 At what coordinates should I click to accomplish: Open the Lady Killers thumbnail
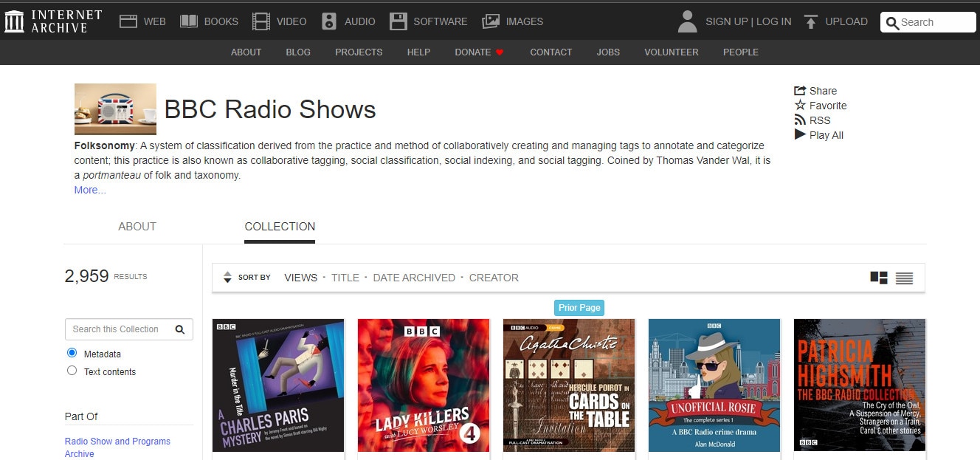coord(424,385)
